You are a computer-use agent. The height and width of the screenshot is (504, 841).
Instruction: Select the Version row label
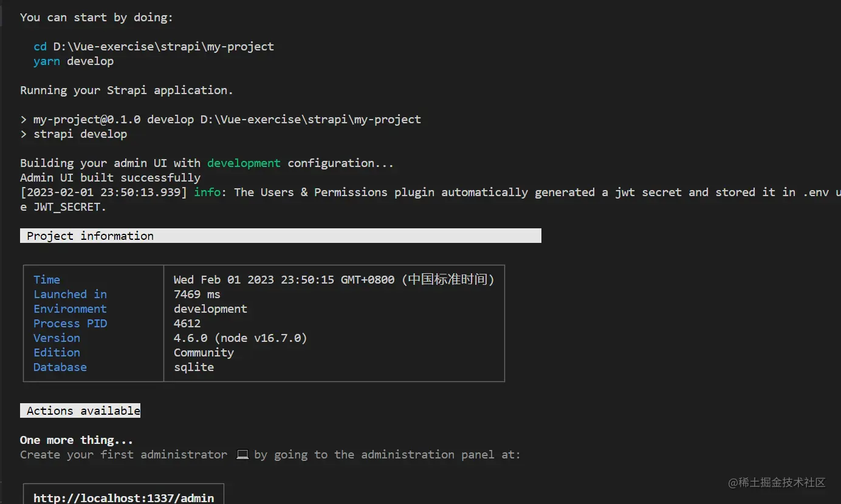[57, 338]
